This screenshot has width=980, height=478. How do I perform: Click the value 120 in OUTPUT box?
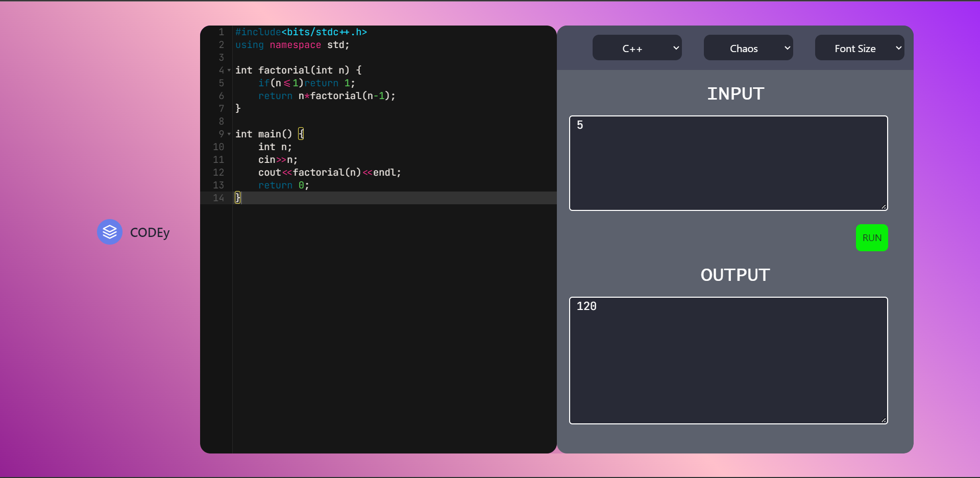click(x=586, y=306)
